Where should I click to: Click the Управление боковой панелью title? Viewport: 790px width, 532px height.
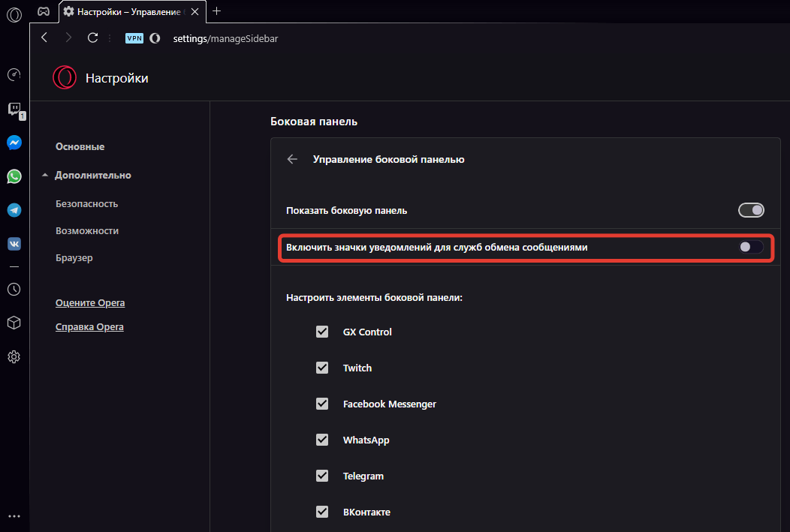[x=388, y=159]
